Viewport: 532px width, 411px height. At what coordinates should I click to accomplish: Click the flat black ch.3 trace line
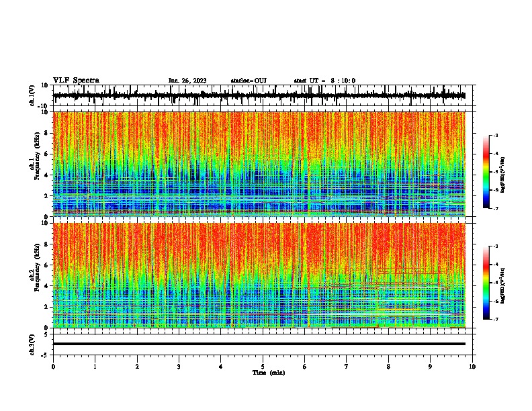[259, 344]
